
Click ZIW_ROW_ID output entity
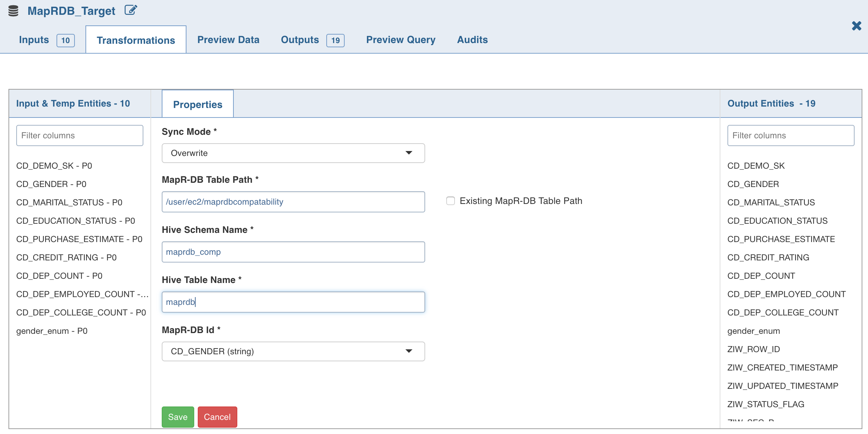point(754,349)
